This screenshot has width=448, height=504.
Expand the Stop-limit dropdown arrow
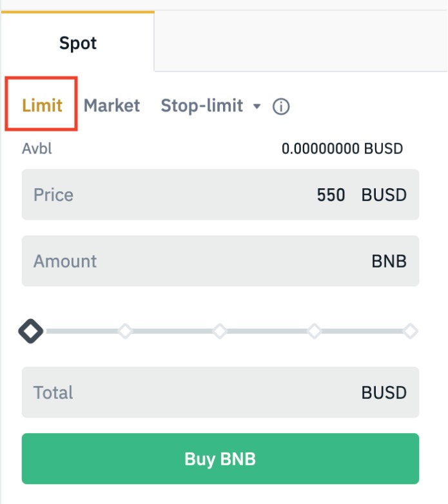pyautogui.click(x=257, y=106)
